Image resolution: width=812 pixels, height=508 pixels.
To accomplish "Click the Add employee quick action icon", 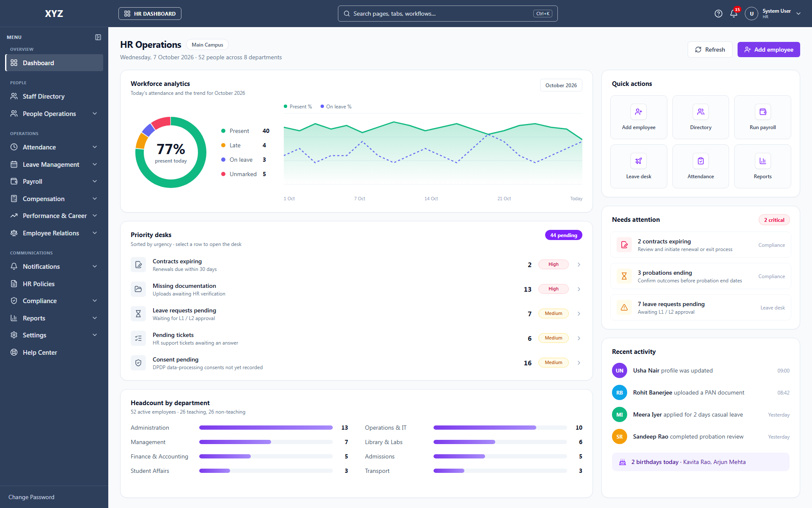I will [639, 112].
